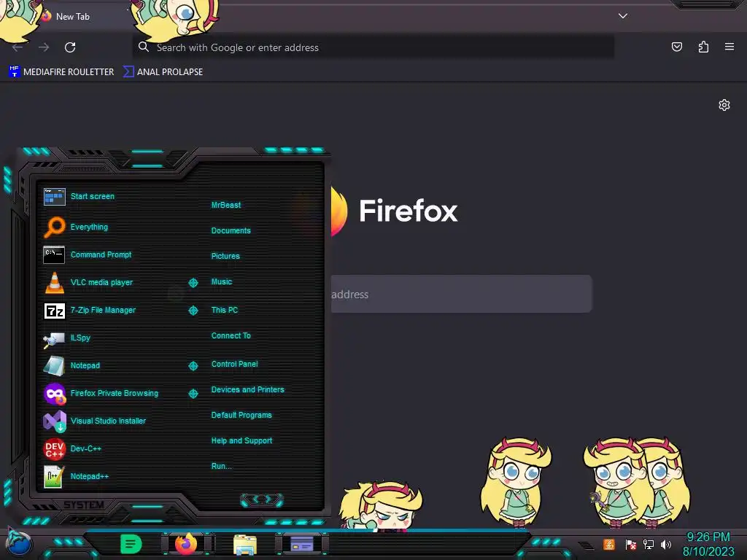
Task: Go forward in Firefox
Action: tap(44, 47)
